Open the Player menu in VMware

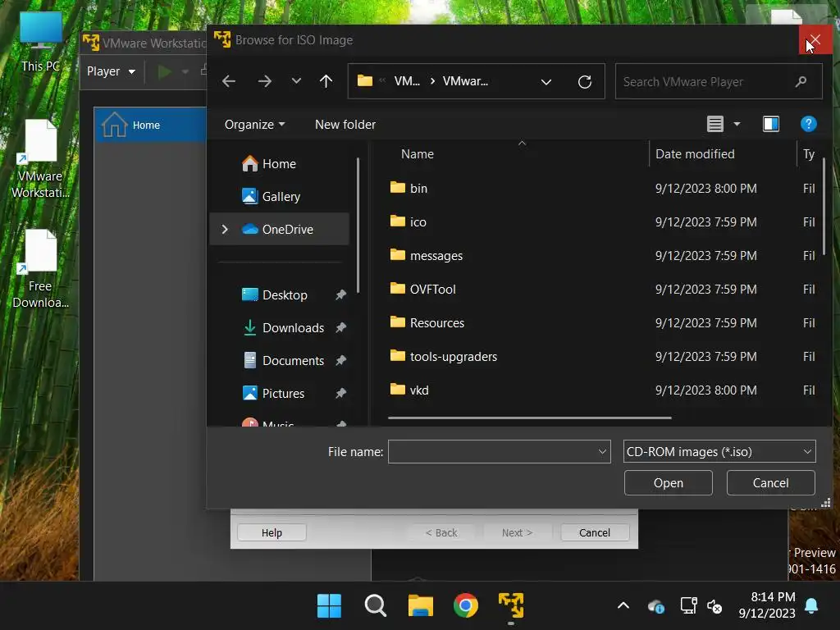point(111,71)
